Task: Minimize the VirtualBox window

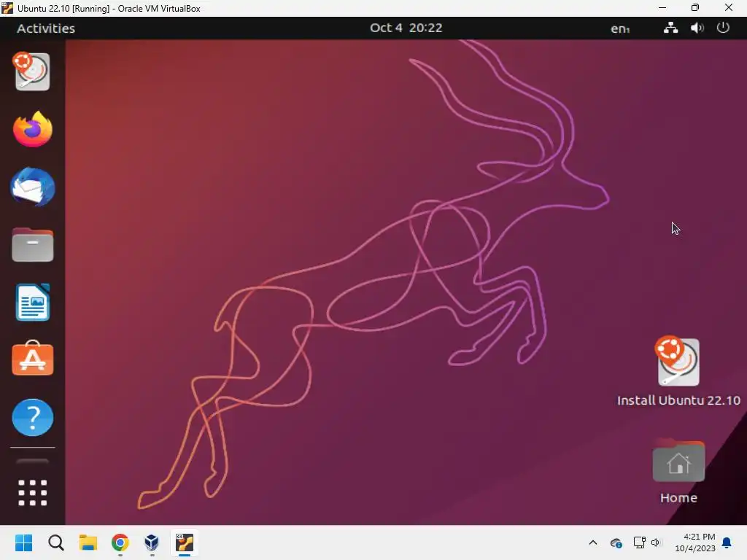Action: [662, 8]
